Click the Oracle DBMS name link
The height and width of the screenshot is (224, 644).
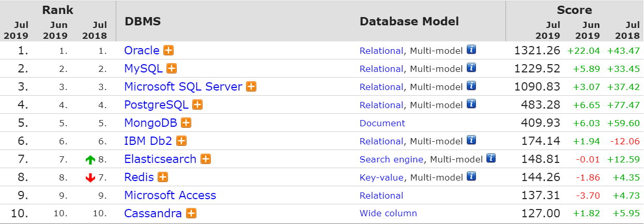tap(142, 50)
